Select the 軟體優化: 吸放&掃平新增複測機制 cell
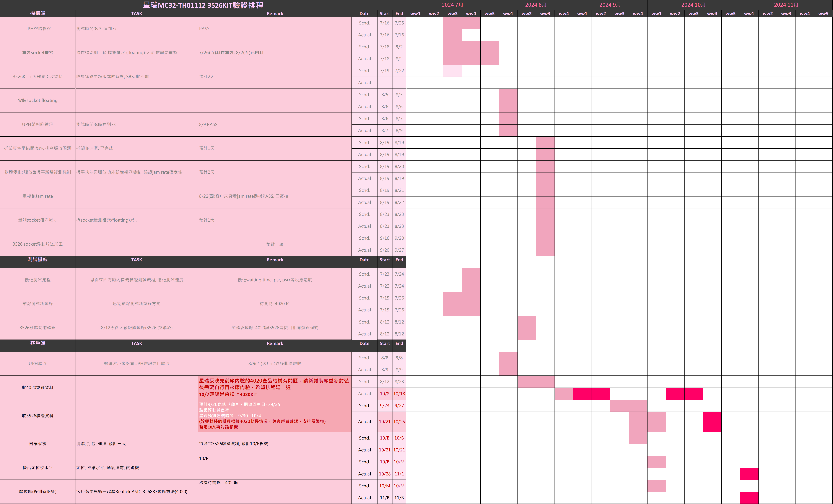 pos(37,172)
